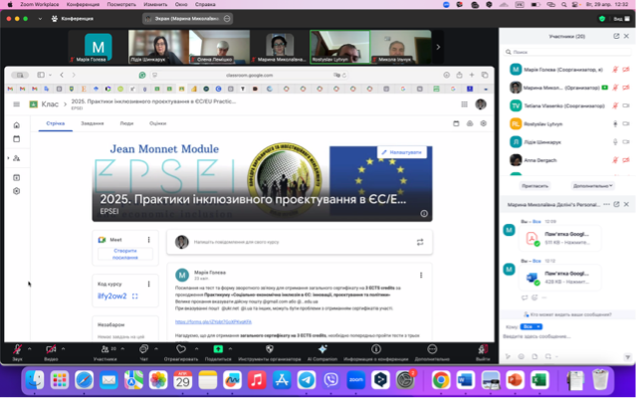Open three-dots menu on Марія Голева post
Viewport: 638px width, 400px height.
tap(421, 275)
